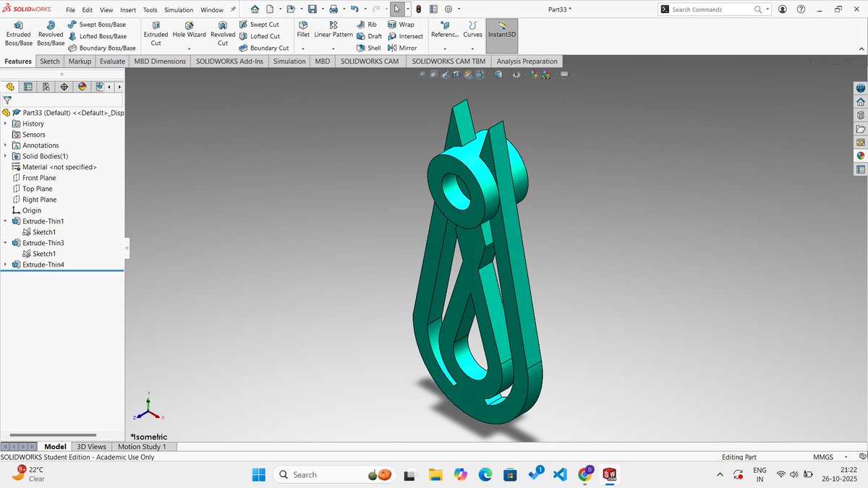Select Sketch1 under Extrude-Thin3

39,254
